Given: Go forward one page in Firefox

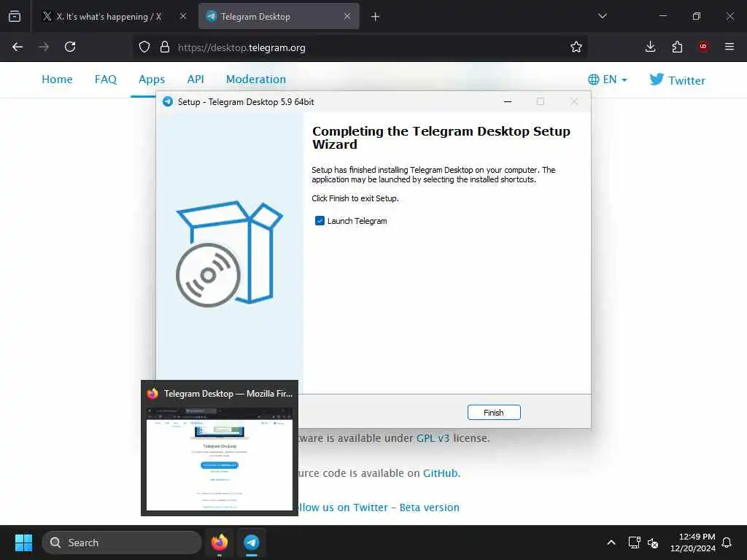Looking at the screenshot, I should click(44, 47).
